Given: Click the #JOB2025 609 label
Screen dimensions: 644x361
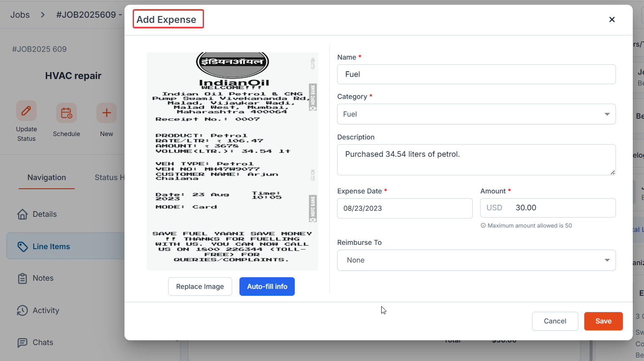Looking at the screenshot, I should 39,49.
